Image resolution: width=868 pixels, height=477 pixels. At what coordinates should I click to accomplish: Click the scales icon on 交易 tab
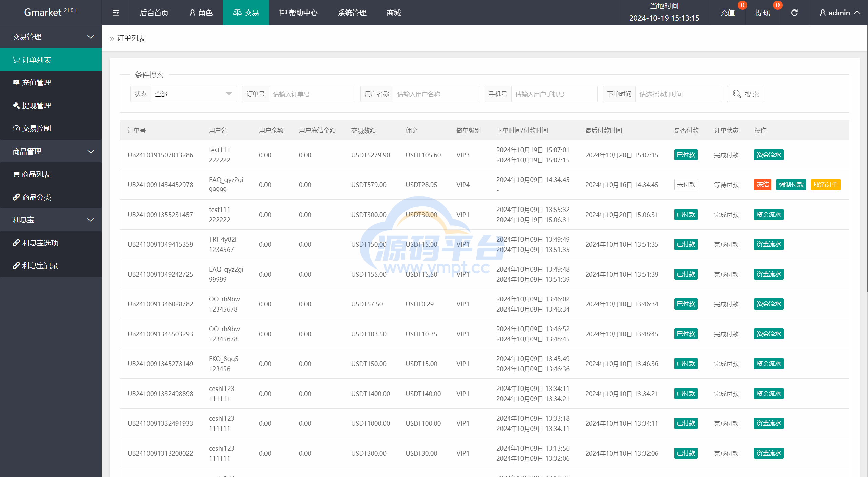[237, 13]
